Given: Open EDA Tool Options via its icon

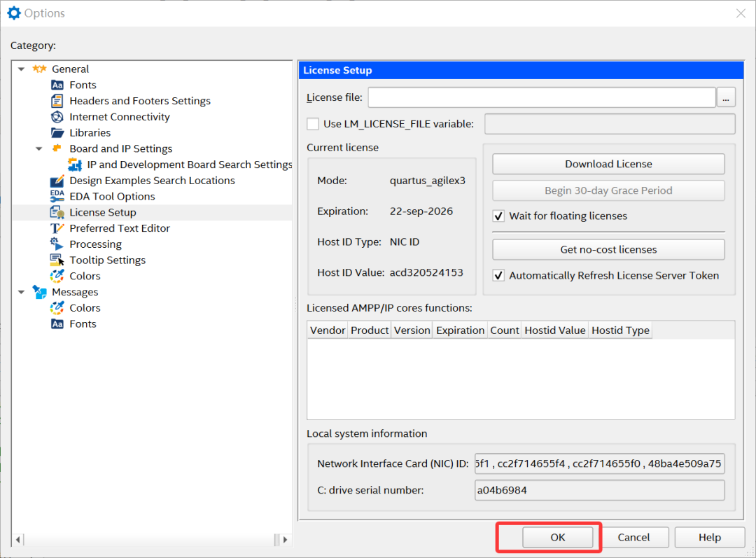Looking at the screenshot, I should [x=57, y=197].
